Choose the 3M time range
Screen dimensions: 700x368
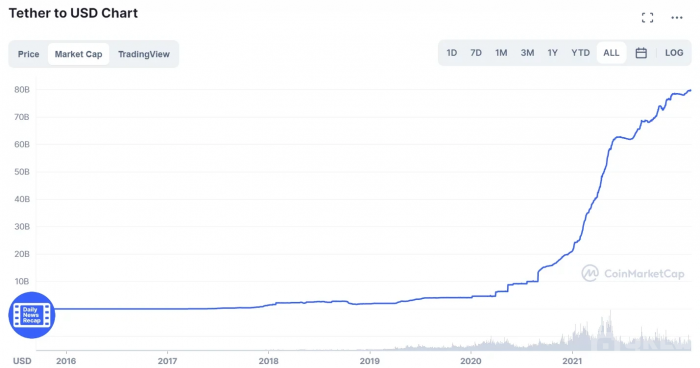click(527, 53)
